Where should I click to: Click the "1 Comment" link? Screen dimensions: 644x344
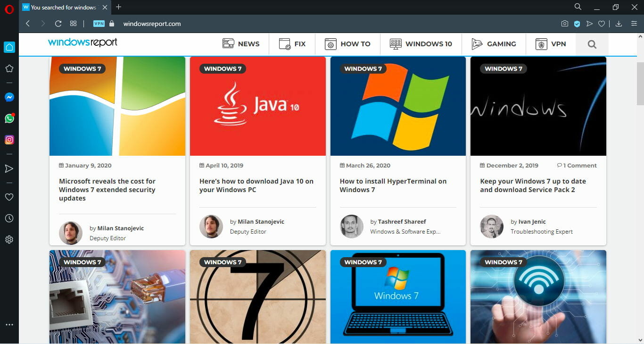[x=577, y=166]
